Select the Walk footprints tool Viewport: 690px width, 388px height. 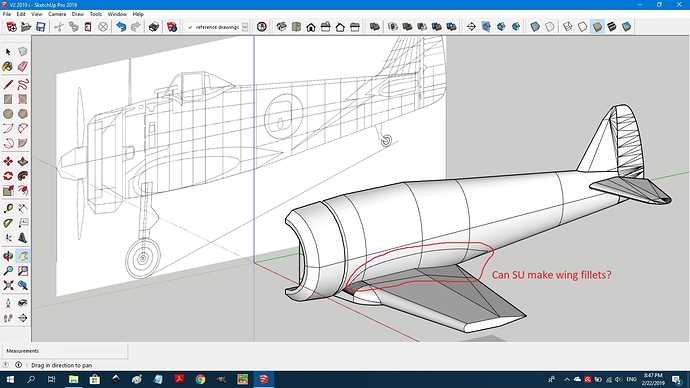point(8,318)
